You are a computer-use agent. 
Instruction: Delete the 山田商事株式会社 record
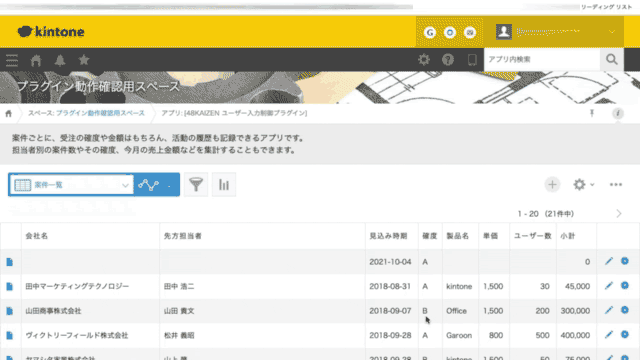click(625, 310)
